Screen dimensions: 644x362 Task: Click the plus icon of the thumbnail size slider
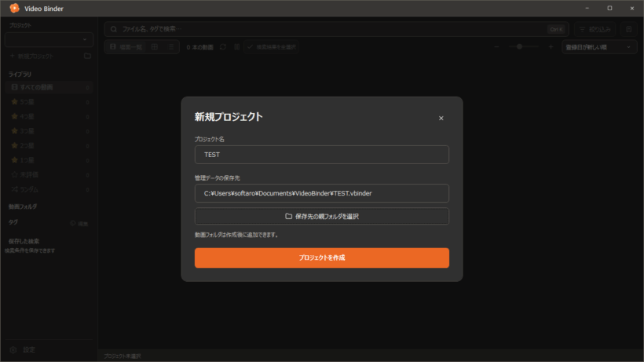click(x=551, y=47)
